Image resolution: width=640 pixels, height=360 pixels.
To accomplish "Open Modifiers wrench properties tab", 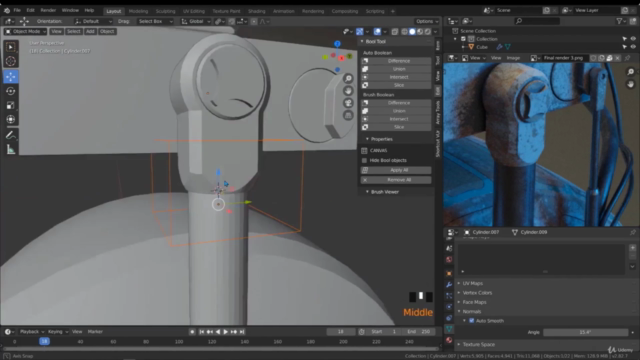I will click(x=449, y=284).
